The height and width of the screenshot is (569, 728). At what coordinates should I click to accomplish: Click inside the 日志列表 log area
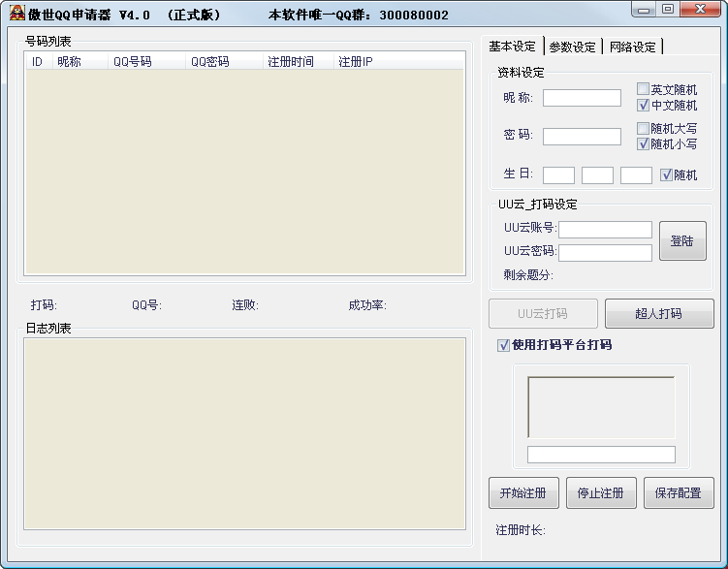coord(244,433)
